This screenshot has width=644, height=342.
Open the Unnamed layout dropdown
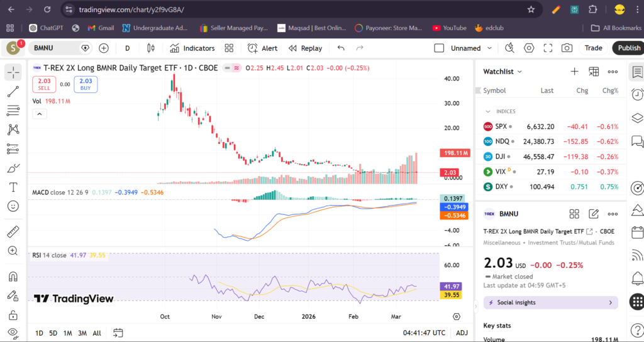[465, 48]
